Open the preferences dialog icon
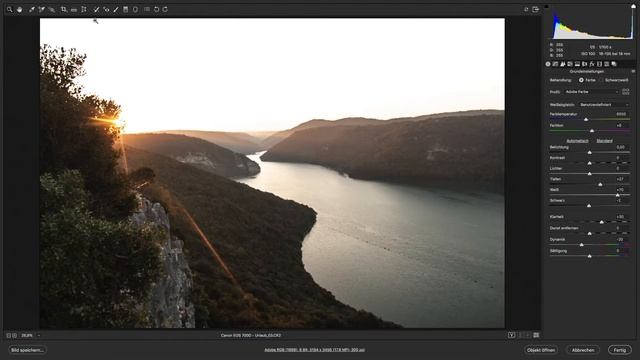This screenshot has height=360, width=640. 147,9
